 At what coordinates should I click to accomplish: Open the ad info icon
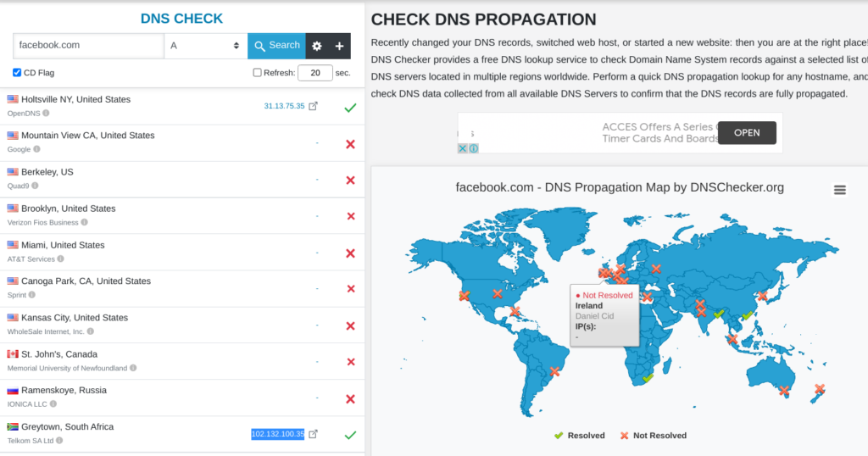click(474, 148)
